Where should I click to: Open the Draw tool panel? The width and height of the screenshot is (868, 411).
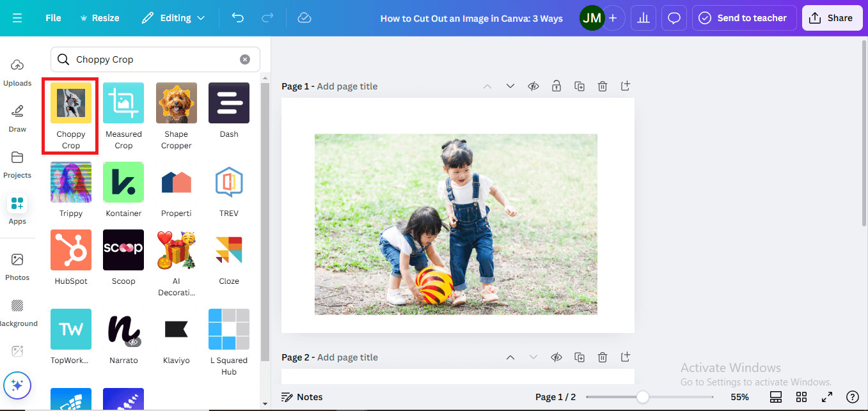pos(17,118)
